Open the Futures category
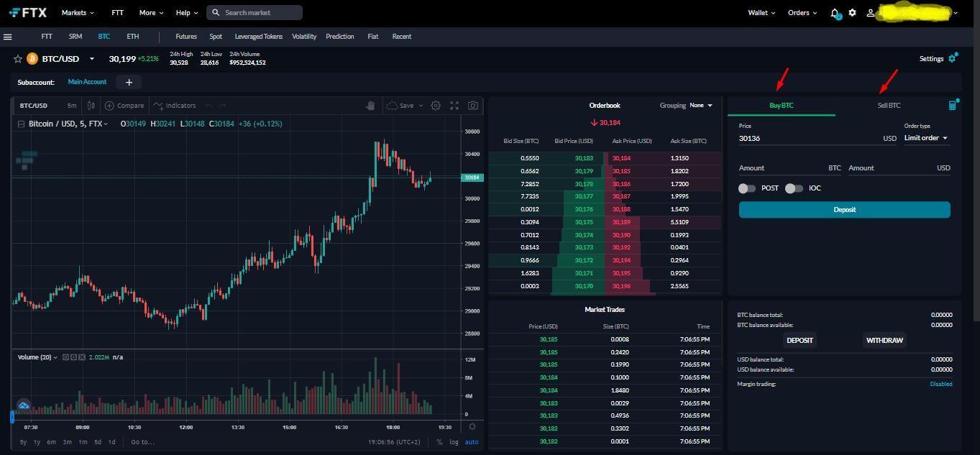 click(x=186, y=37)
